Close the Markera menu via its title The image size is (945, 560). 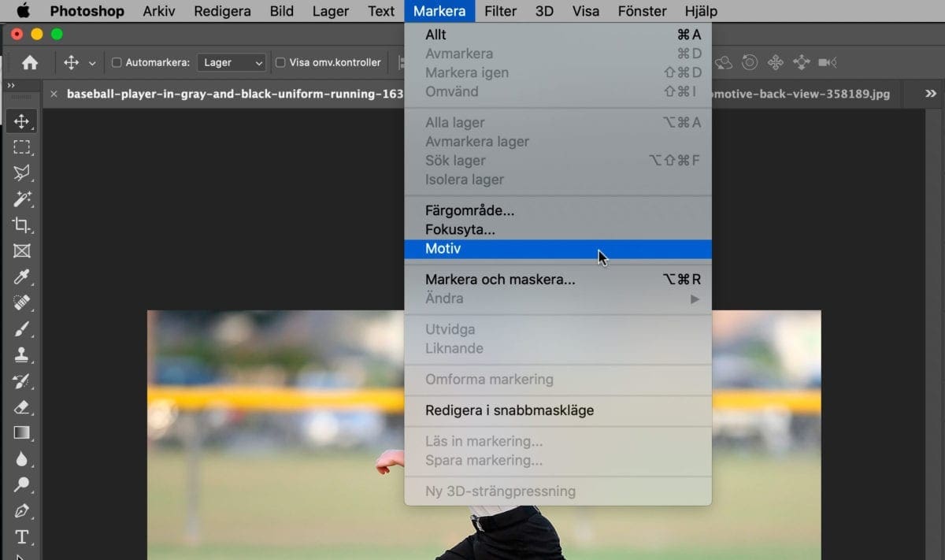tap(439, 11)
